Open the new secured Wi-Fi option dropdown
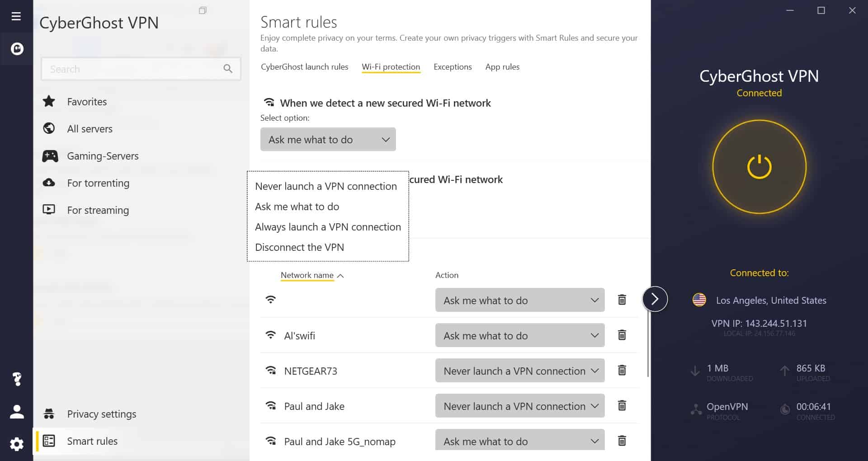Viewport: 868px width, 461px height. pyautogui.click(x=328, y=139)
